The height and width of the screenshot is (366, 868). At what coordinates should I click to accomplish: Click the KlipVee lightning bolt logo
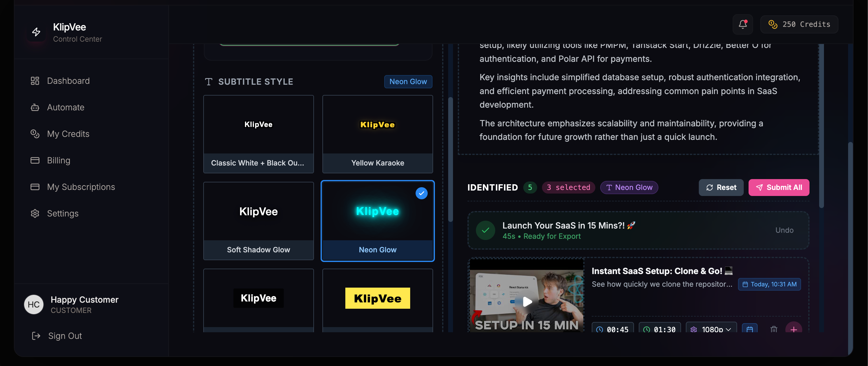click(36, 32)
